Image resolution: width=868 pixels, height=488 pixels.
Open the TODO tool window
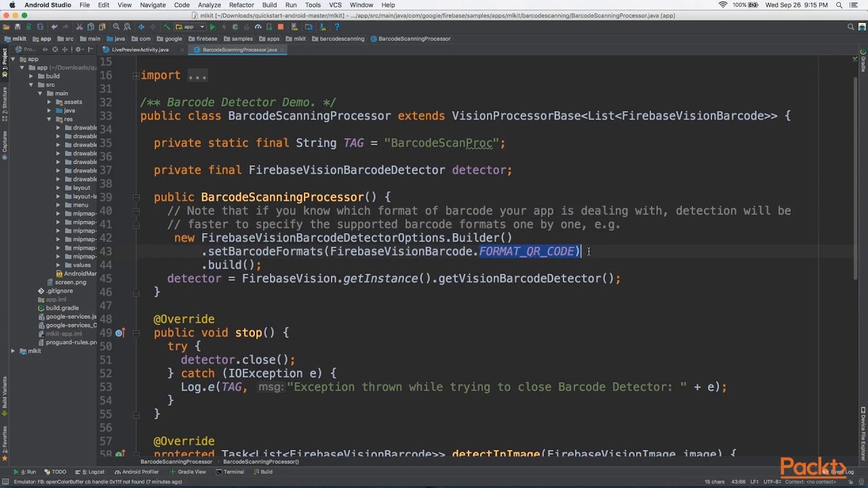(x=55, y=472)
